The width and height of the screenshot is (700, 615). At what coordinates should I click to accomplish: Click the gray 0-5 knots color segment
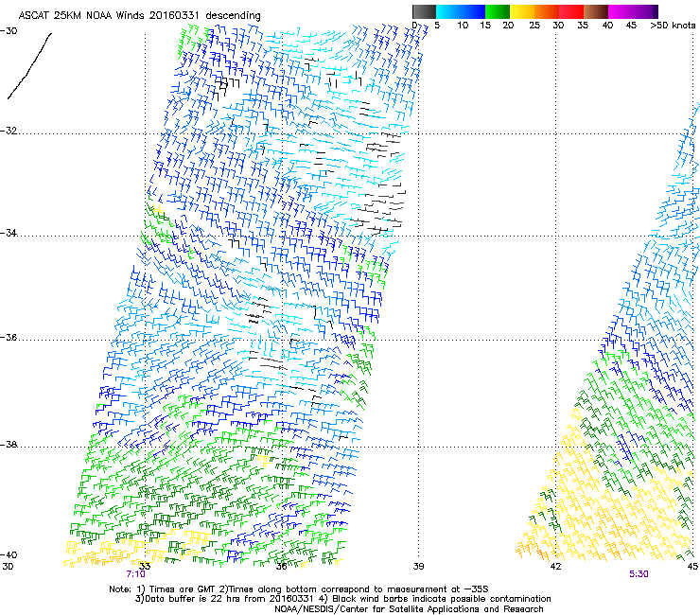[424, 11]
